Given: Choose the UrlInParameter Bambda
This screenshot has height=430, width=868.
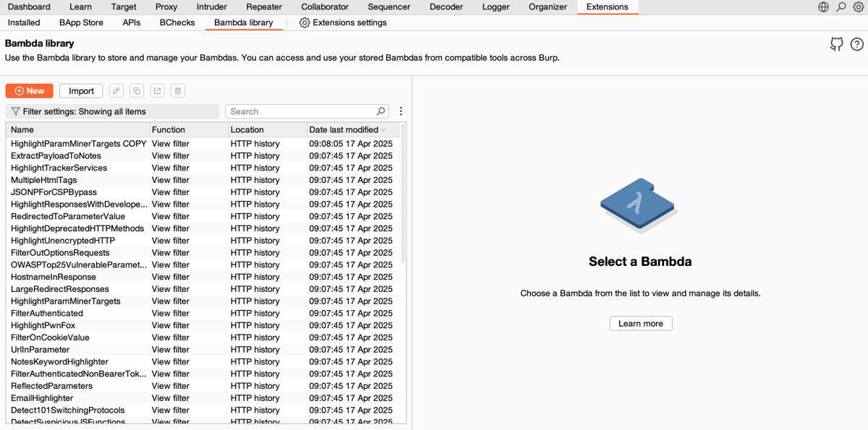Looking at the screenshot, I should click(203, 350).
